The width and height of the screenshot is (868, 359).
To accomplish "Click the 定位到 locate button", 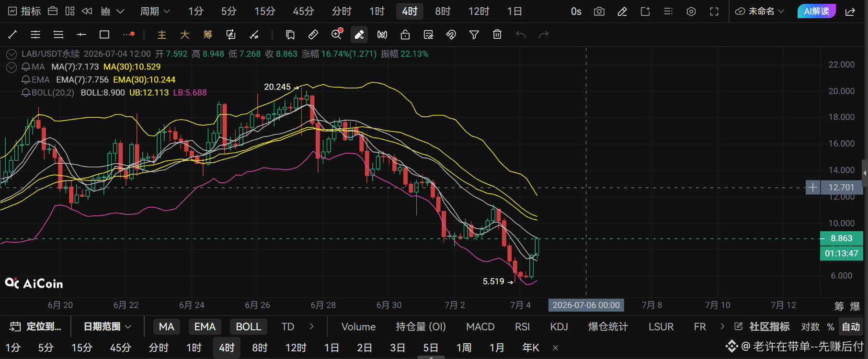I will [35, 326].
